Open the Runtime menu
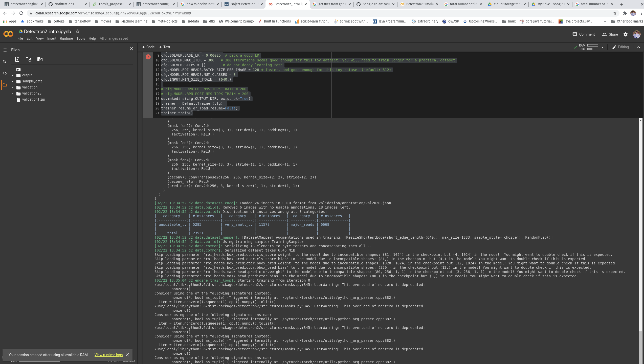This screenshot has width=644, height=364. point(66,38)
